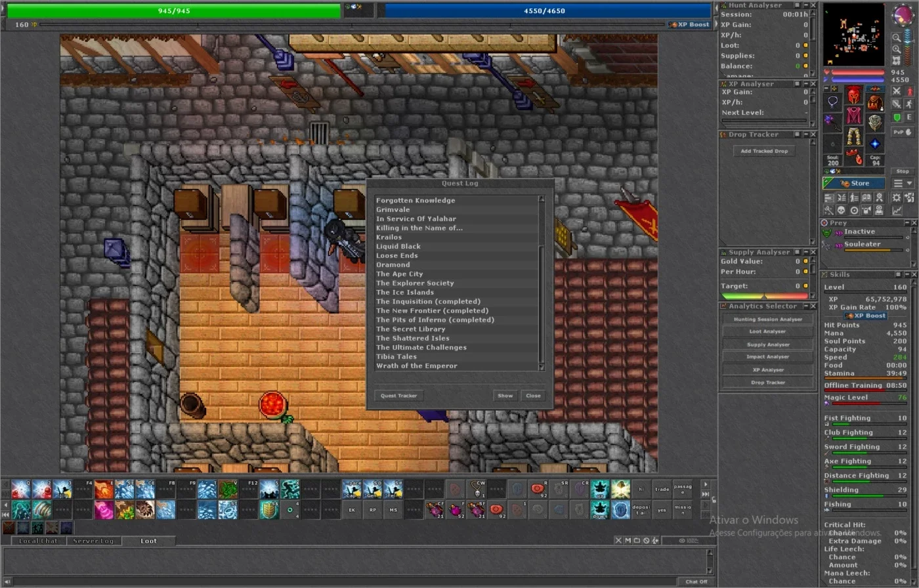Use the mana potion hotkey CF

click(x=435, y=510)
